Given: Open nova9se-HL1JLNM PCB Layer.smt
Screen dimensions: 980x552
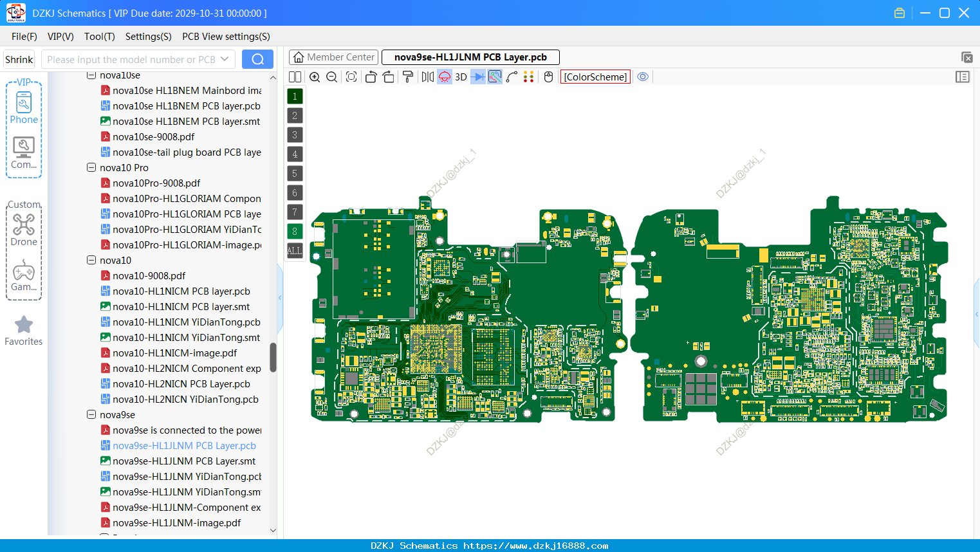Looking at the screenshot, I should click(178, 461).
